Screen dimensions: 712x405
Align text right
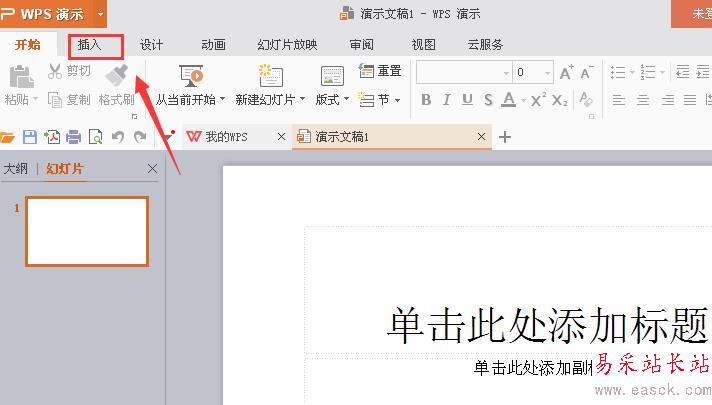(x=667, y=99)
